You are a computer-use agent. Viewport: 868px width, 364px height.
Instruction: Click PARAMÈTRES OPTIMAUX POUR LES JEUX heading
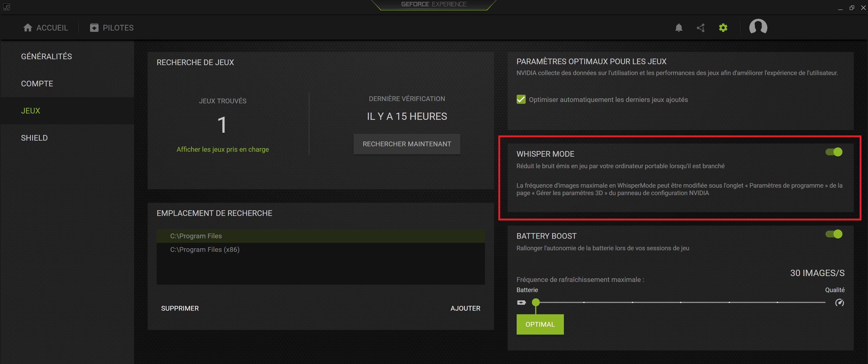(x=591, y=61)
